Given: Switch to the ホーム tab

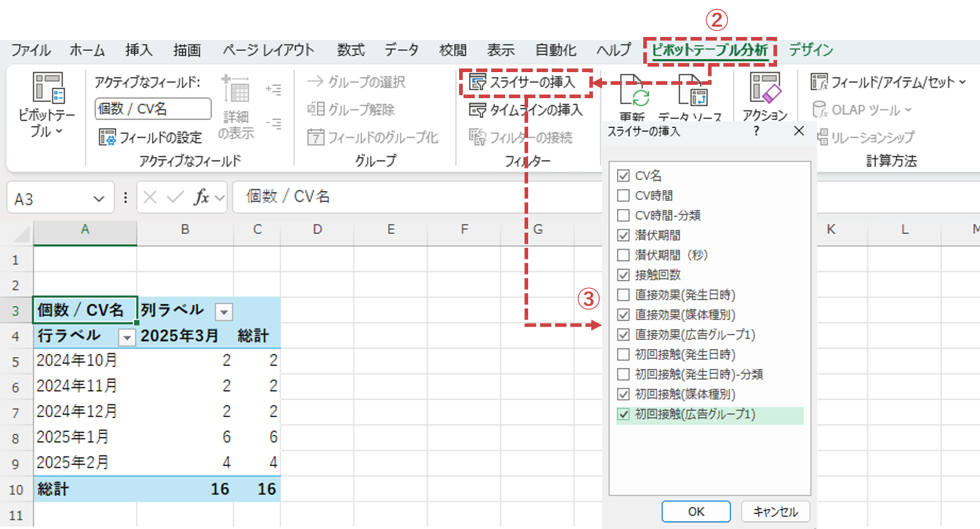Looking at the screenshot, I should coord(87,50).
